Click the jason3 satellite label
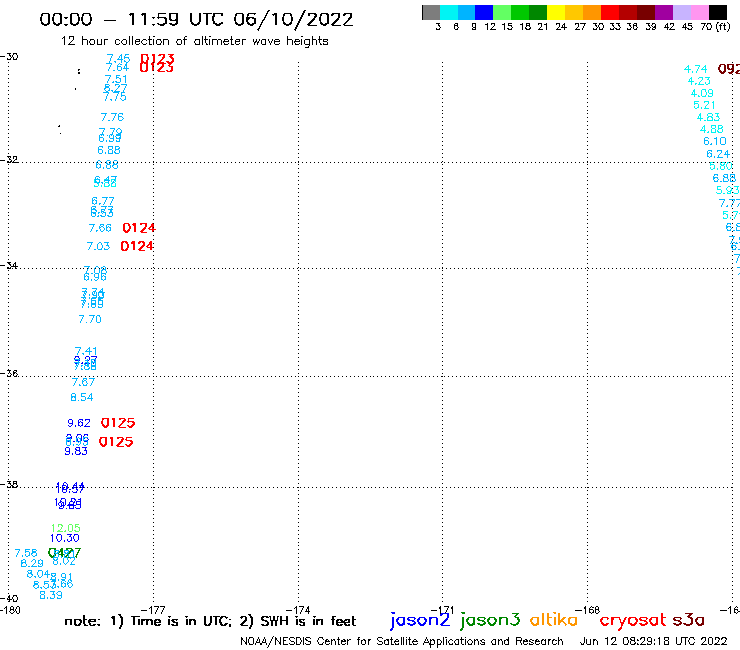Image resolution: width=740 pixels, height=650 pixels. [490, 620]
